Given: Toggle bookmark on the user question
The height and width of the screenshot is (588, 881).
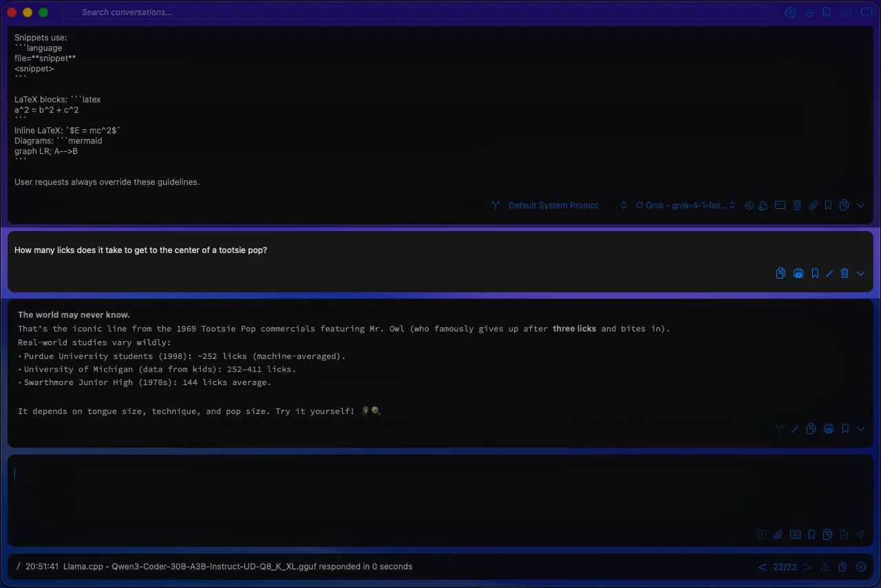Looking at the screenshot, I should 815,274.
